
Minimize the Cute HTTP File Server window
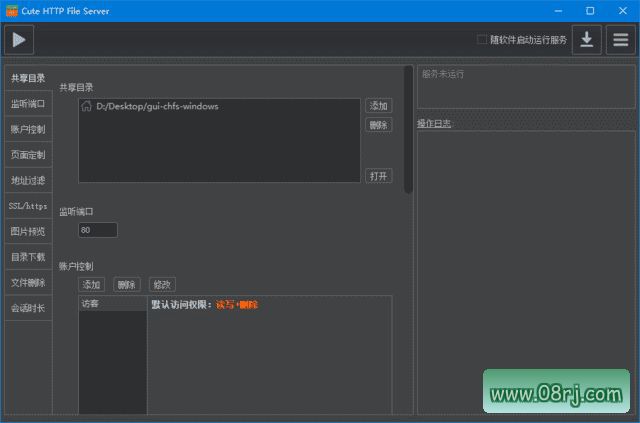click(x=558, y=11)
